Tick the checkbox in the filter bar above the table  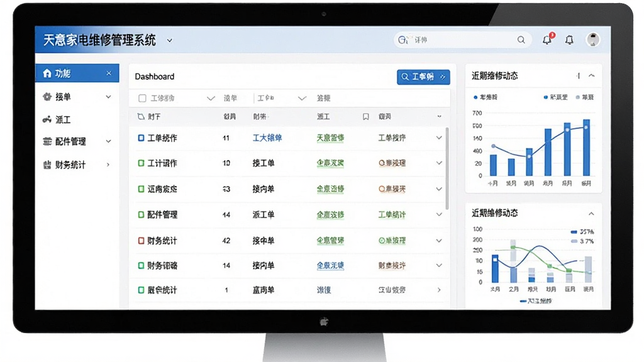coord(143,98)
